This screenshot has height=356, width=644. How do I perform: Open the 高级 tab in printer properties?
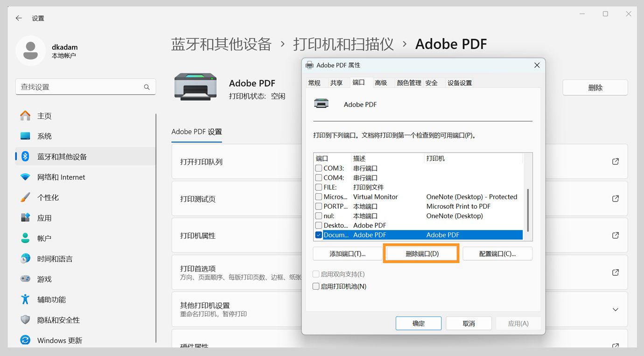381,82
